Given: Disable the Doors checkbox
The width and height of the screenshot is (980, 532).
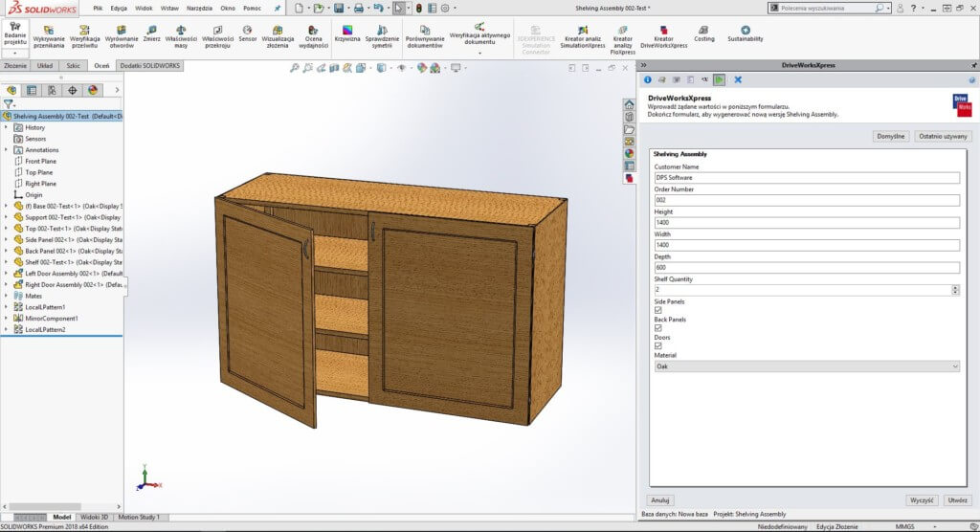Looking at the screenshot, I should click(x=658, y=346).
